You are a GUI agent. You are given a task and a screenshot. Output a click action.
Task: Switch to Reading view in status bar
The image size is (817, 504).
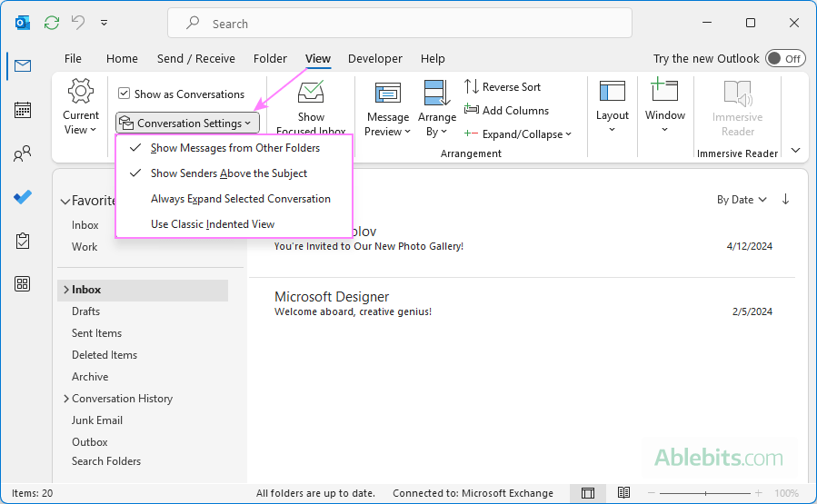623,492
